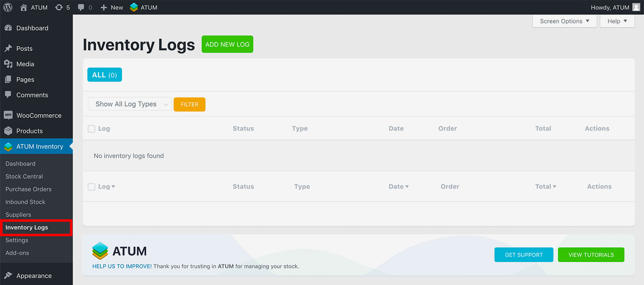Follow the HELP US TO IMPROVE link

[122, 266]
